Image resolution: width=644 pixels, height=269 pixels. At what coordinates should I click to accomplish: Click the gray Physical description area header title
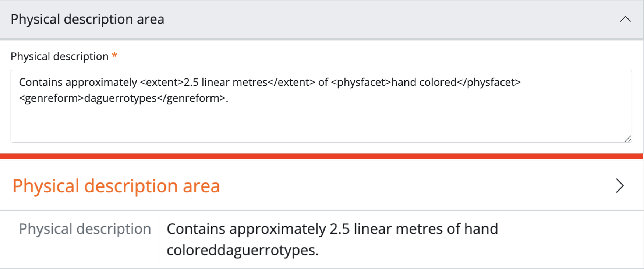pyautogui.click(x=87, y=19)
